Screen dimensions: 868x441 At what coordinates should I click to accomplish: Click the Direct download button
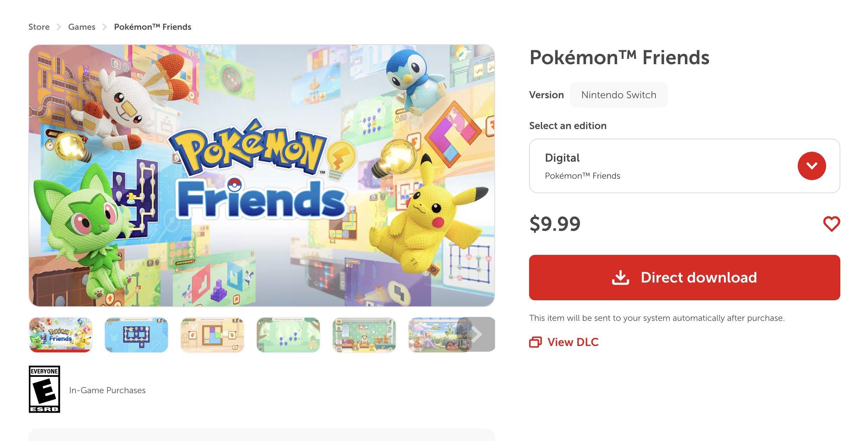pyautogui.click(x=684, y=278)
